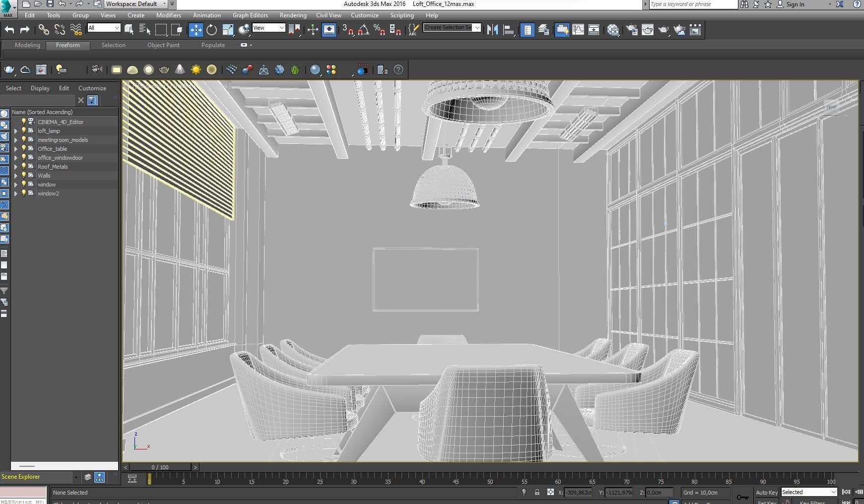Click the Name (Sorted Ascending) column header

click(x=65, y=112)
